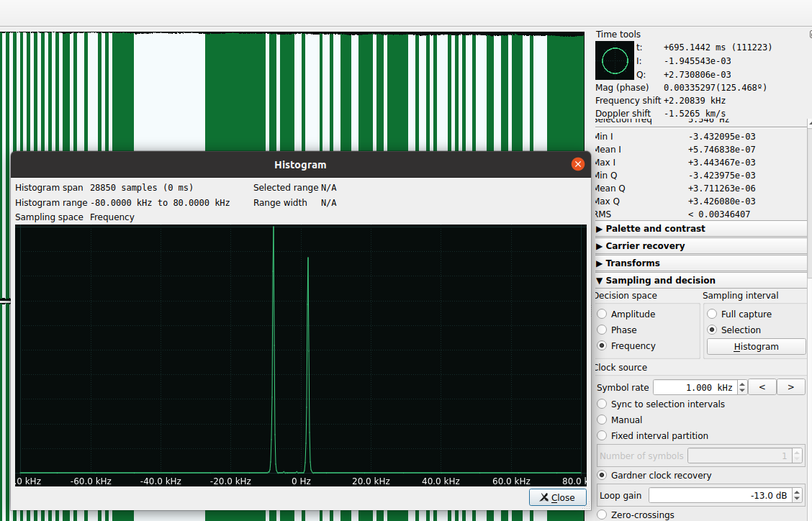
Task: Switch clock source to Manual
Action: pos(603,420)
